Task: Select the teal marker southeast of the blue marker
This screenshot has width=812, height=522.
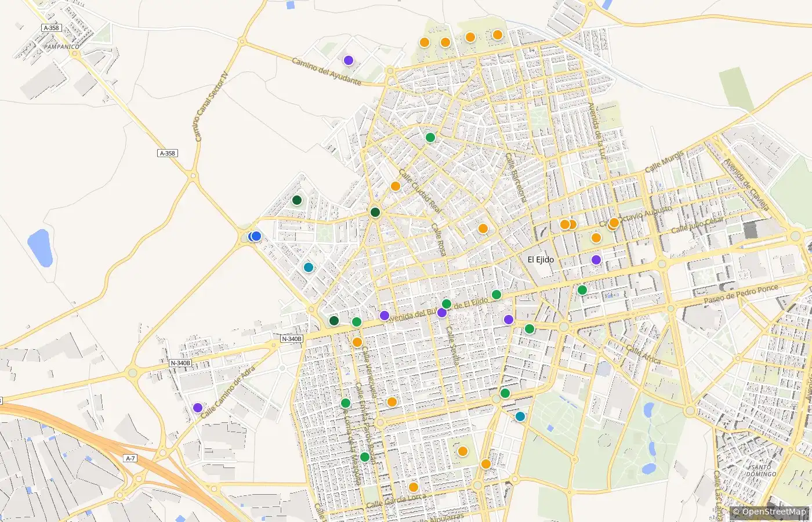Action: tap(309, 267)
